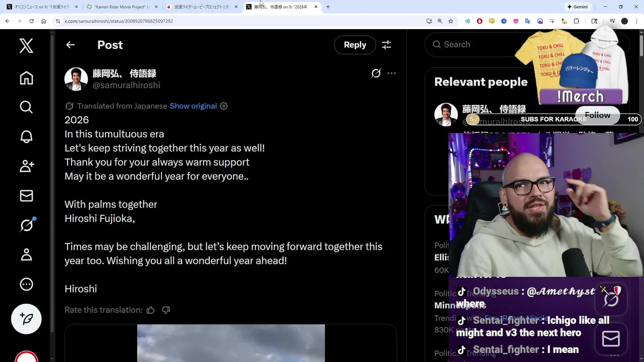Rate translation thumbs up
Screen dimensions: 644x362
tap(150, 310)
